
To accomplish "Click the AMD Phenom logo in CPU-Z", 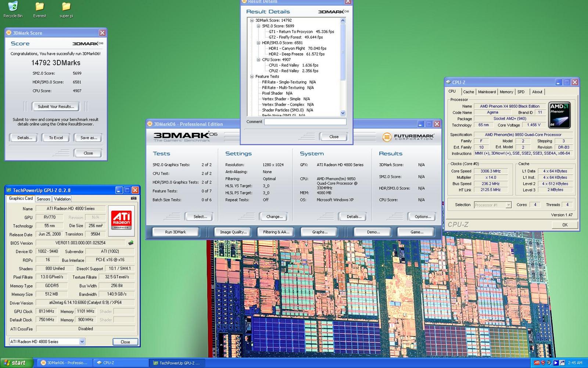I will (559, 115).
